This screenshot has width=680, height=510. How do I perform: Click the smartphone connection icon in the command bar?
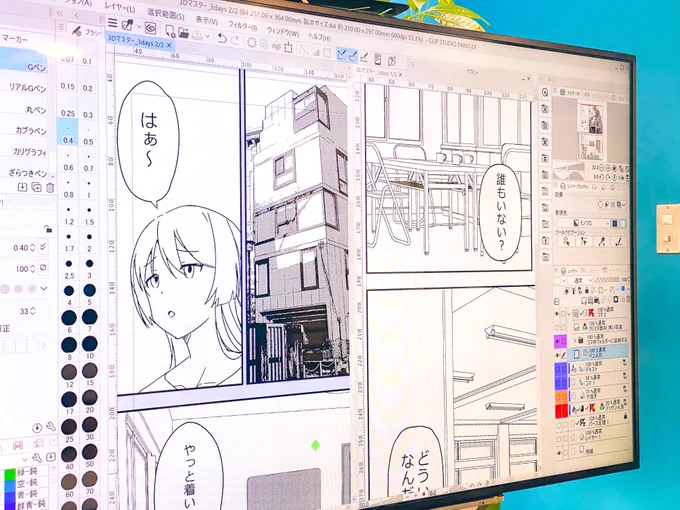[378, 59]
